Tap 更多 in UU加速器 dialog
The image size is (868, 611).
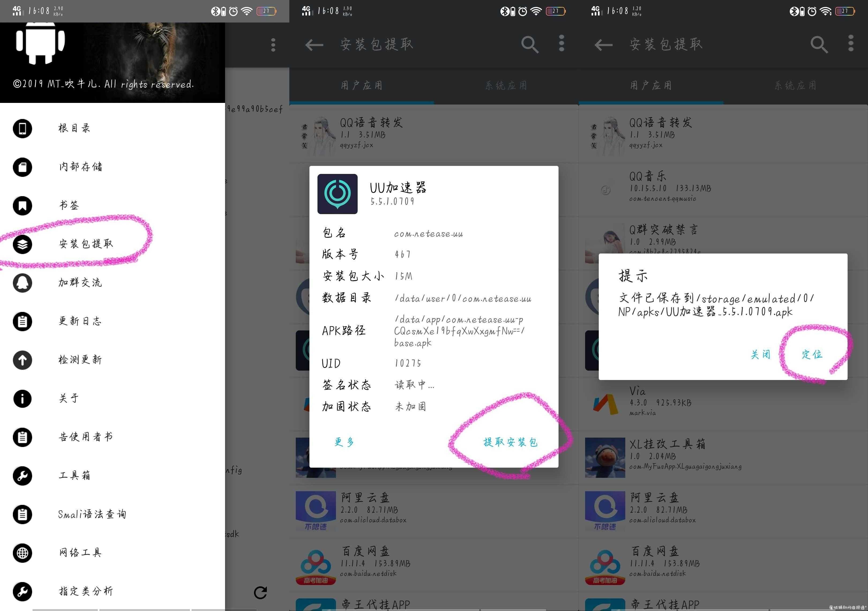click(x=345, y=442)
